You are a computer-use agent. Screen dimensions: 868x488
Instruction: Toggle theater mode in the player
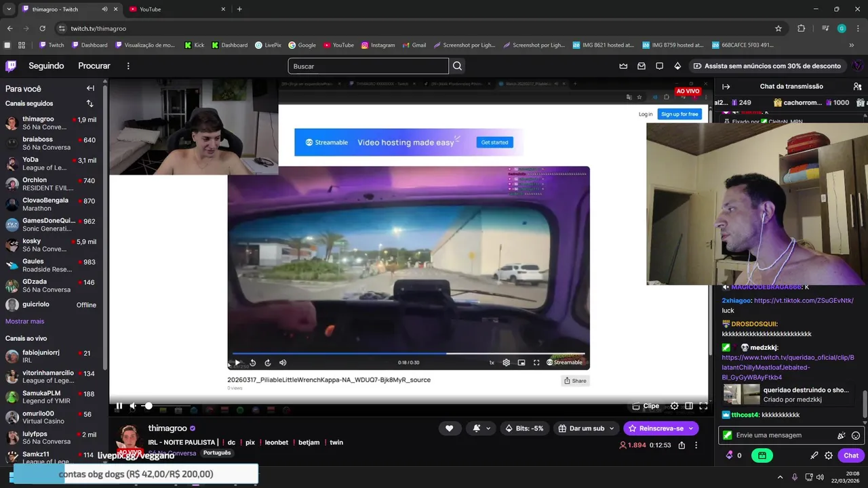[689, 406]
